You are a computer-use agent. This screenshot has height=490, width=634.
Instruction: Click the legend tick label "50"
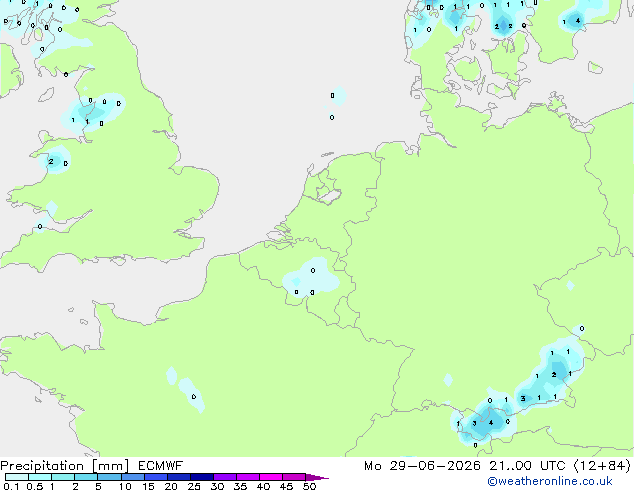click(x=309, y=486)
